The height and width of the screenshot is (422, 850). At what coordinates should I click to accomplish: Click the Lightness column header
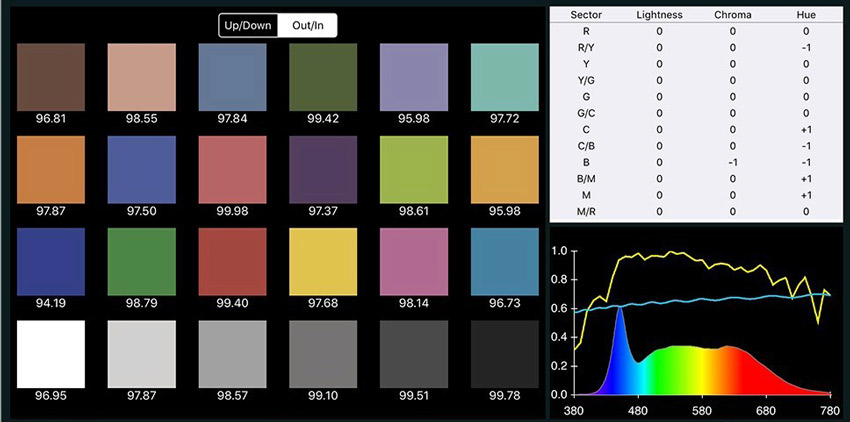(659, 14)
